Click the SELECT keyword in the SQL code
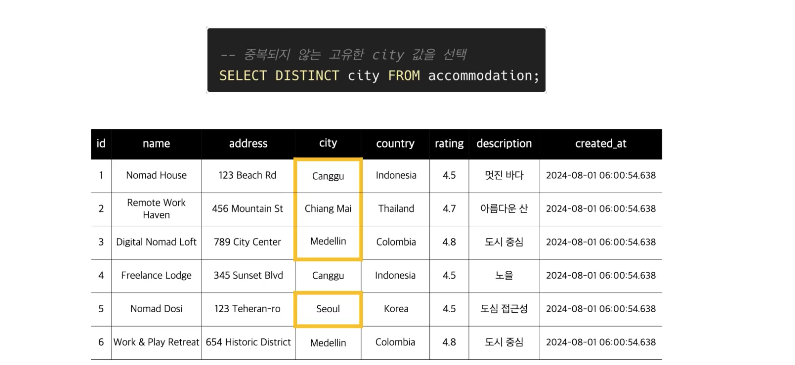795x365 pixels. [x=243, y=76]
